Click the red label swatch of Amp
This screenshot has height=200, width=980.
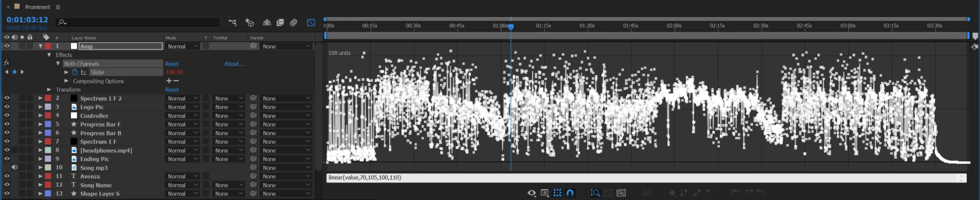(x=48, y=46)
